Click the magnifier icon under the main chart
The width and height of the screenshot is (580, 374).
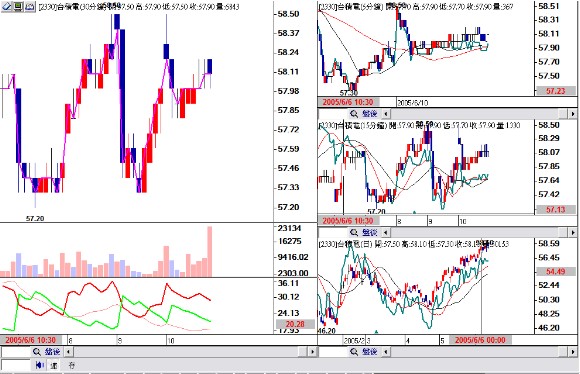pyautogui.click(x=37, y=351)
